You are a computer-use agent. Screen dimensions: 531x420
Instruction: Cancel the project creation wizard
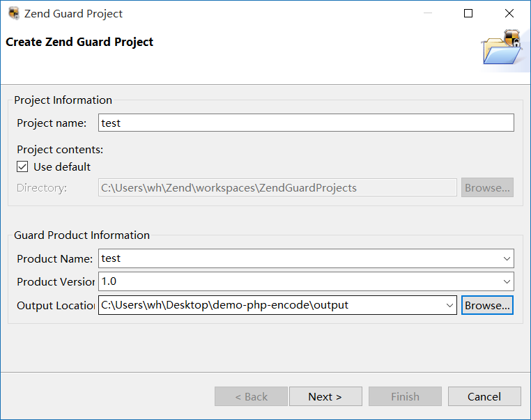(484, 397)
